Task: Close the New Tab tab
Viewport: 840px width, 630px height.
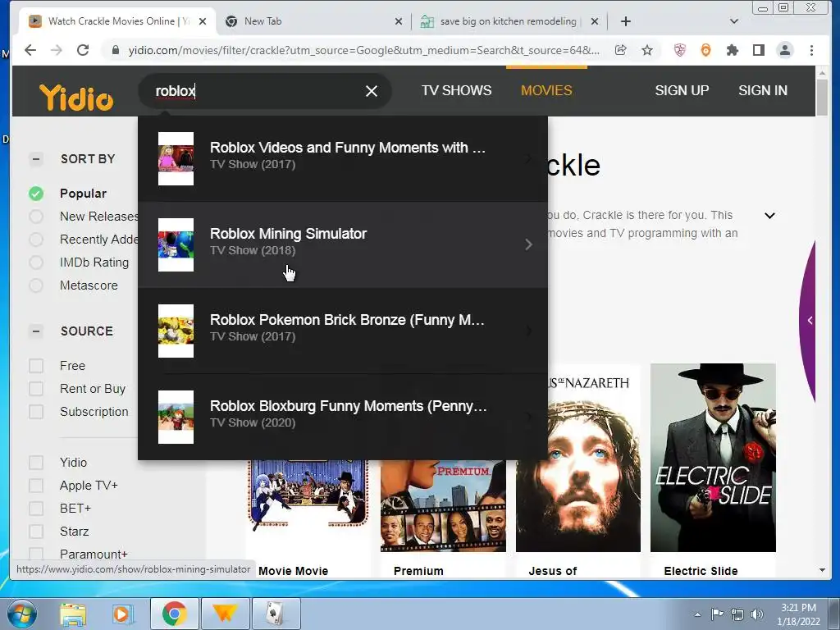Action: pyautogui.click(x=398, y=21)
